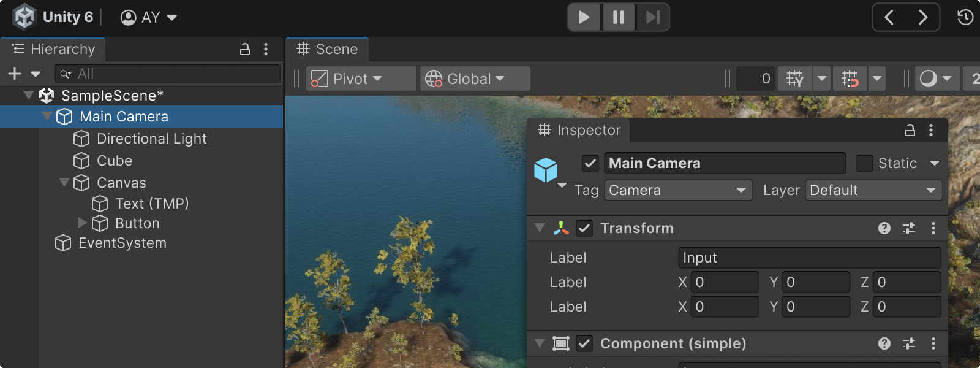
Task: Focus the Hierarchy search field
Action: click(x=167, y=74)
